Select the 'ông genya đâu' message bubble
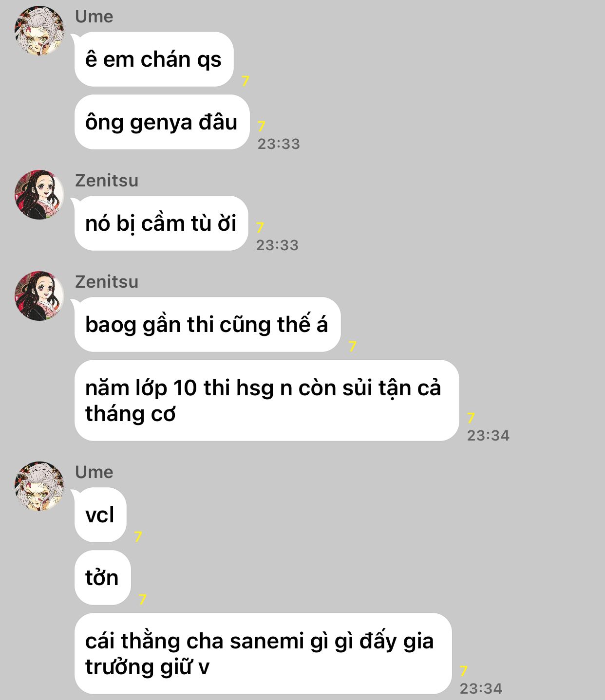Image resolution: width=605 pixels, height=700 pixels. [x=162, y=122]
